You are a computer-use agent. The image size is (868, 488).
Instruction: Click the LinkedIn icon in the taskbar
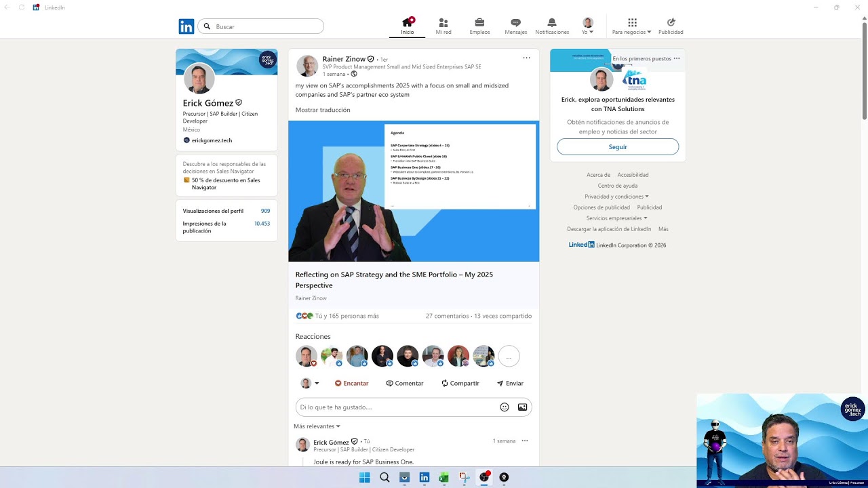tap(424, 477)
